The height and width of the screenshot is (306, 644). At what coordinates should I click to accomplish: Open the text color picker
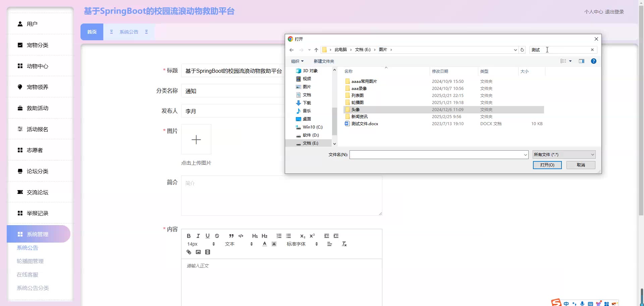[x=265, y=244]
